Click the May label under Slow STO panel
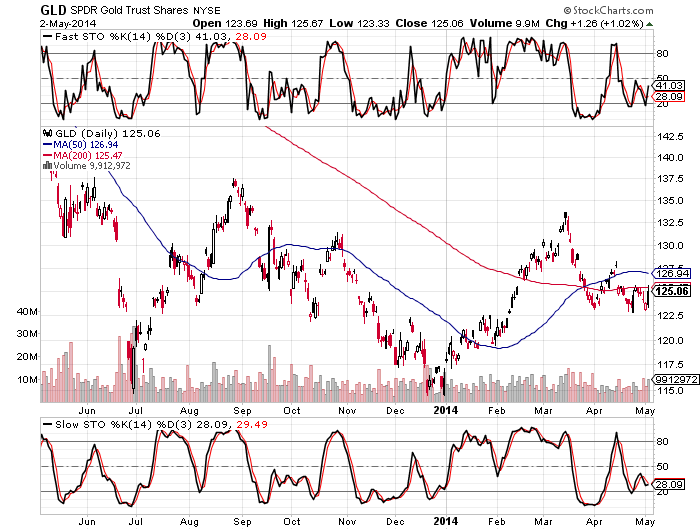700x530 pixels. pyautogui.click(x=645, y=522)
